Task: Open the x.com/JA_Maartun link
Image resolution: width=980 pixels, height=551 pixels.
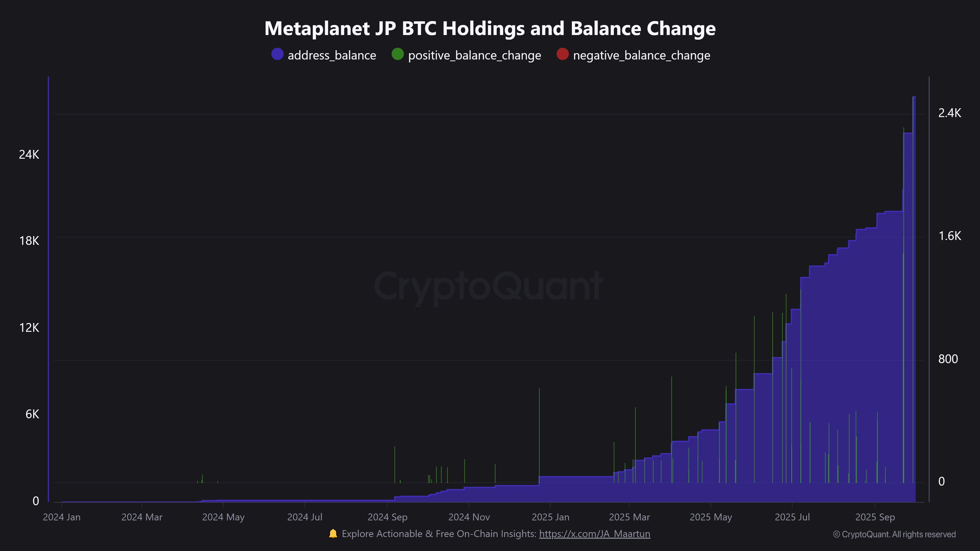Action: [x=595, y=534]
